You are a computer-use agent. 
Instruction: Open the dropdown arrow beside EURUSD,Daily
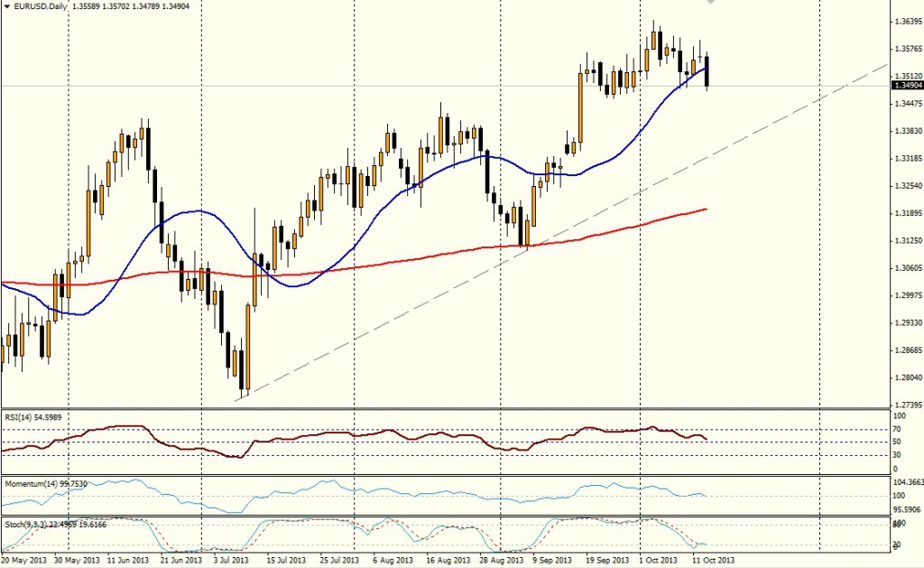6,6
